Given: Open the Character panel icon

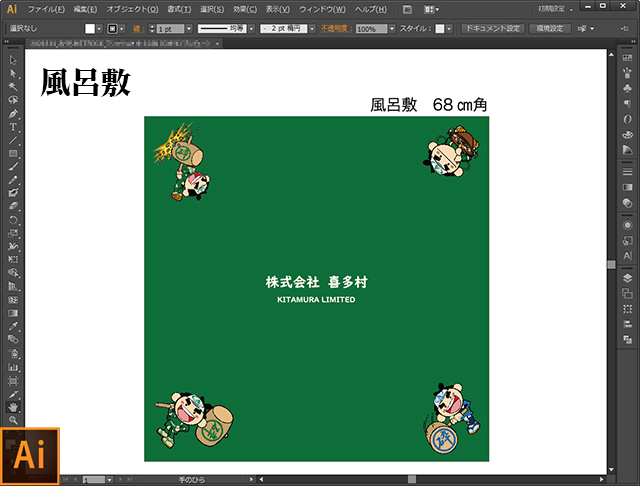Looking at the screenshot, I should point(627,256).
